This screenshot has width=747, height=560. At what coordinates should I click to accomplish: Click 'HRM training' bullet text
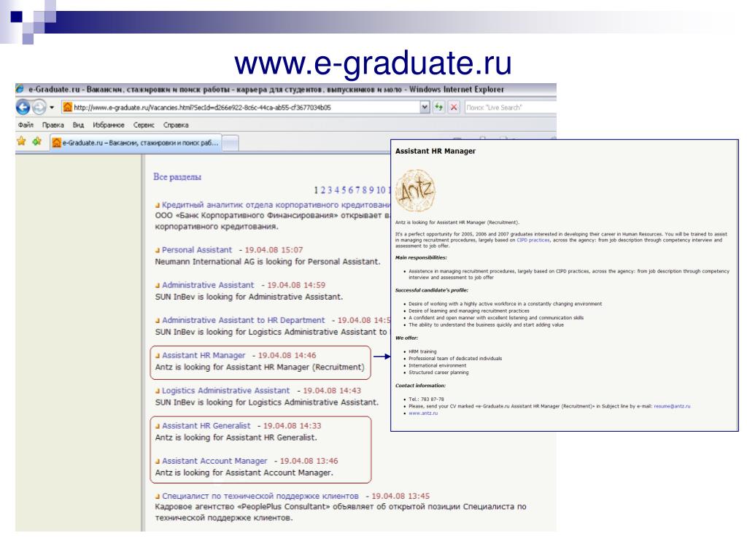[422, 351]
